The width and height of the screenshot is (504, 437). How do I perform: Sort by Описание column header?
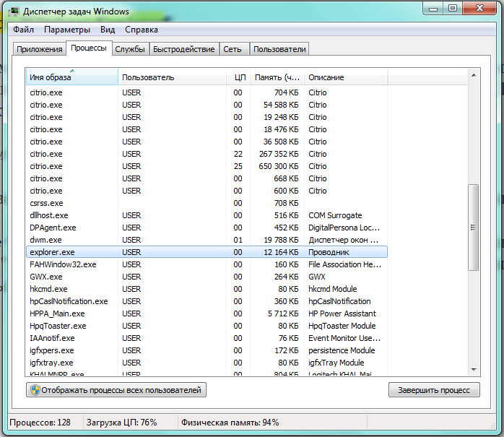coord(346,77)
